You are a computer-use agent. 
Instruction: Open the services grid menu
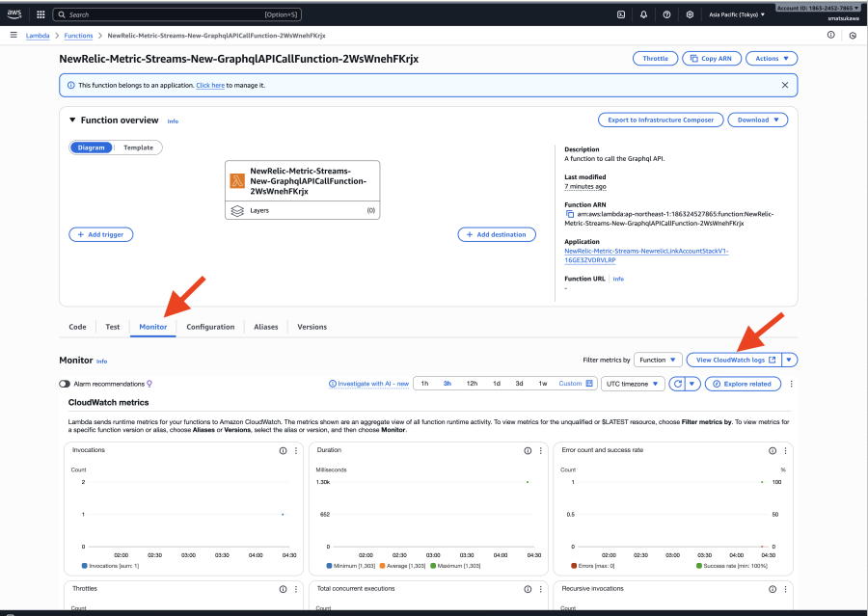[x=41, y=15]
